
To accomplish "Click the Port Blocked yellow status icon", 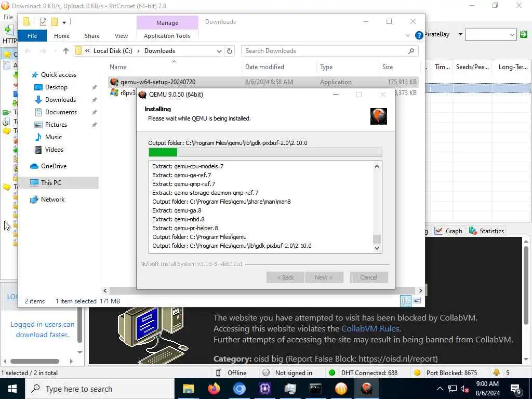I will (x=417, y=373).
